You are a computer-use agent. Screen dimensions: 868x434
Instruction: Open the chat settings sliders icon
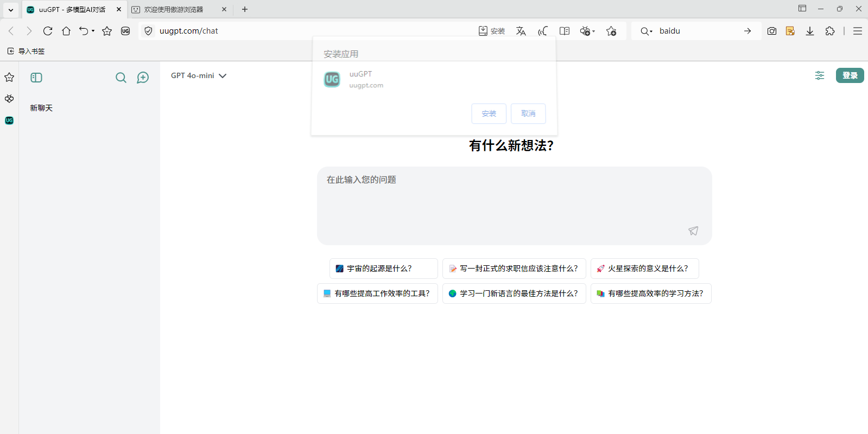point(819,75)
